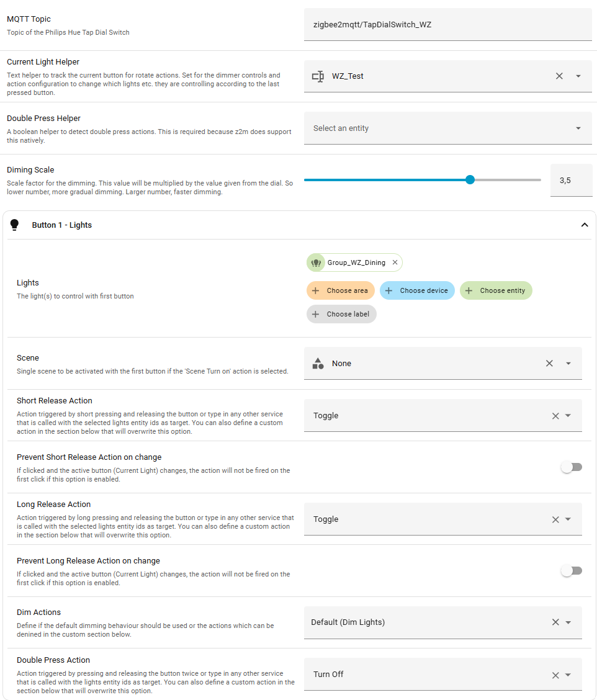Collapse the Button 1 - Lights section
Viewport: 597px width, 700px height.
[584, 225]
